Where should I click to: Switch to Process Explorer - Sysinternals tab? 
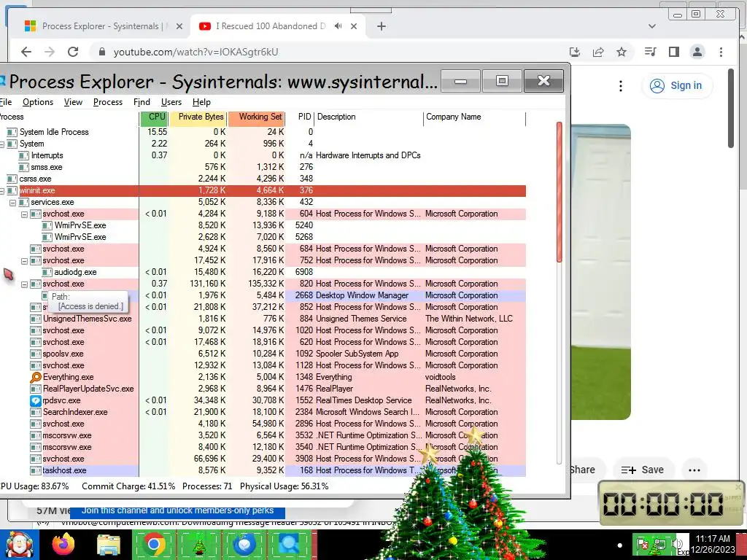click(x=102, y=26)
